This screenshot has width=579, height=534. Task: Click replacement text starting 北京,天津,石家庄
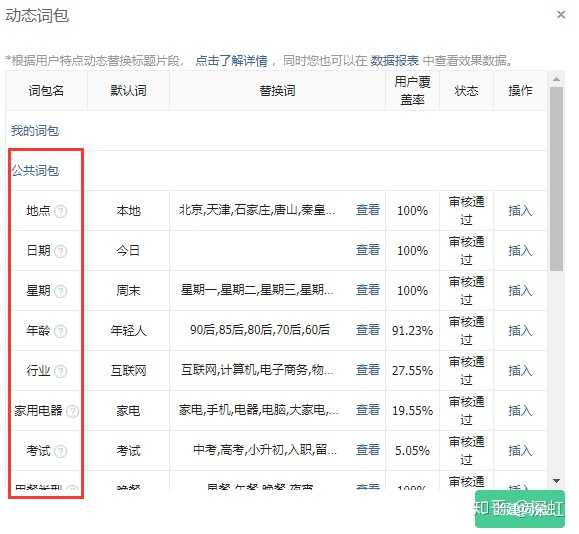pos(257,210)
